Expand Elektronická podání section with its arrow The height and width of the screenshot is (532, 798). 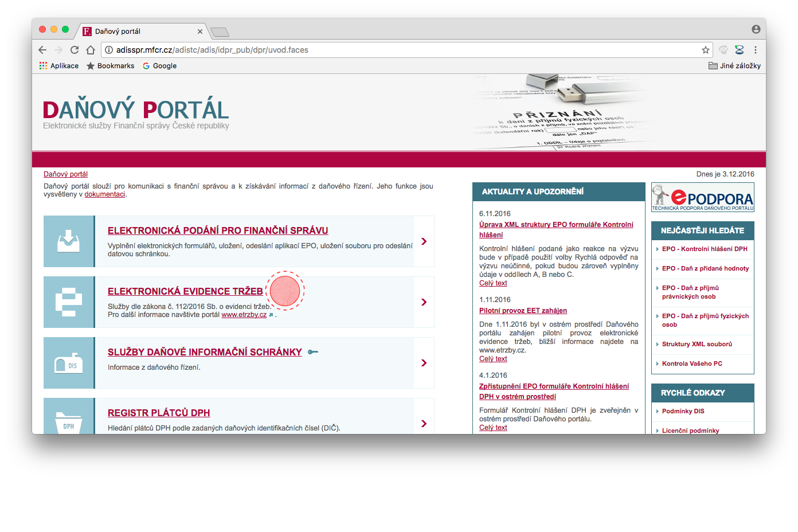424,241
